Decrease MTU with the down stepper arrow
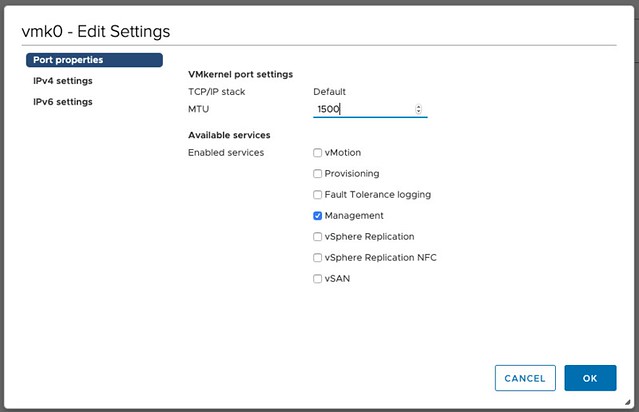639x412 pixels. click(x=418, y=112)
